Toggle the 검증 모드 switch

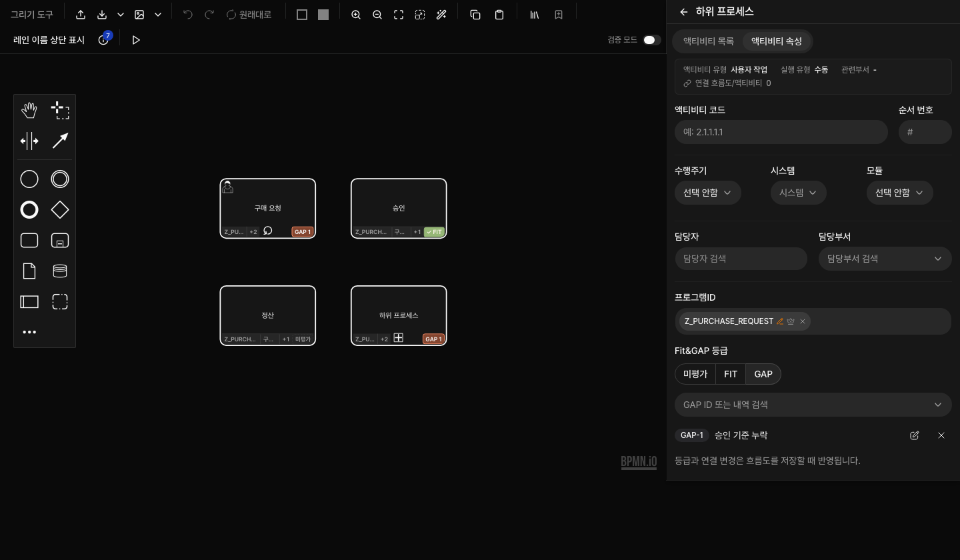pyautogui.click(x=652, y=40)
